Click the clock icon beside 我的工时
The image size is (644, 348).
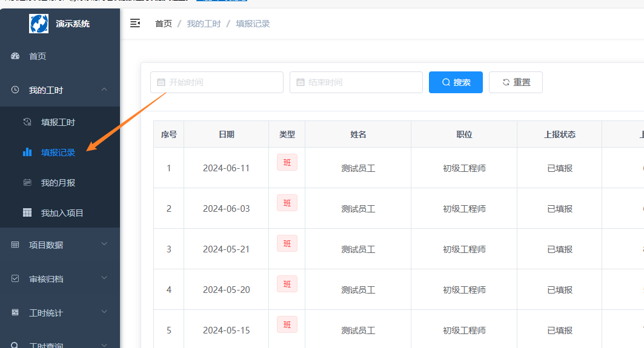(15, 90)
